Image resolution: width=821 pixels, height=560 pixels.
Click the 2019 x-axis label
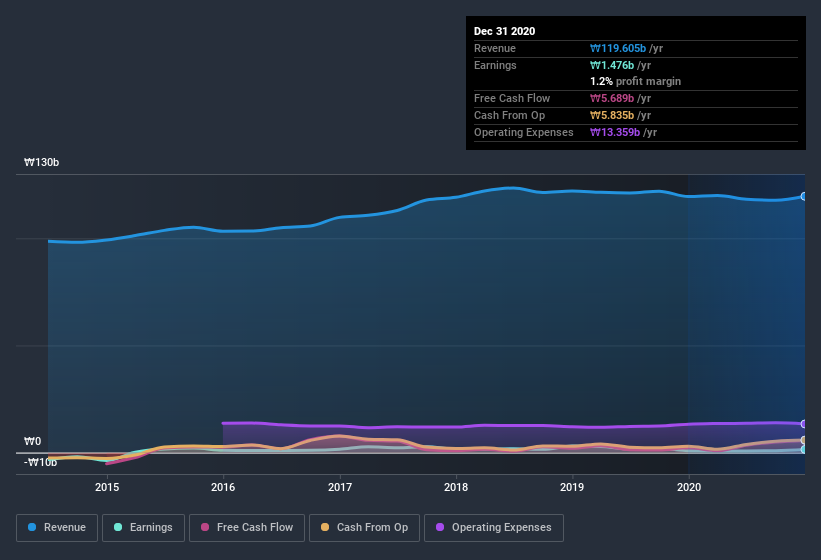pyautogui.click(x=572, y=487)
